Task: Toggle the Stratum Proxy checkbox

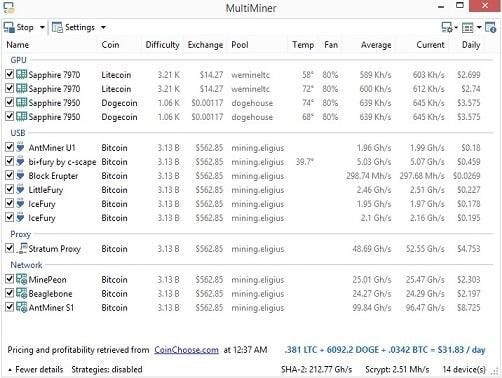Action: 10,248
